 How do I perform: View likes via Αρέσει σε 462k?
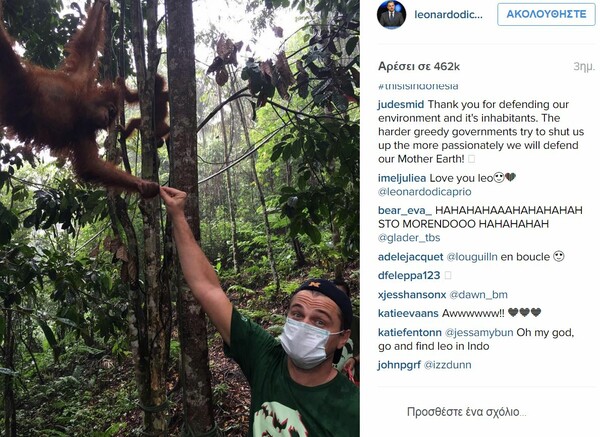tap(419, 66)
